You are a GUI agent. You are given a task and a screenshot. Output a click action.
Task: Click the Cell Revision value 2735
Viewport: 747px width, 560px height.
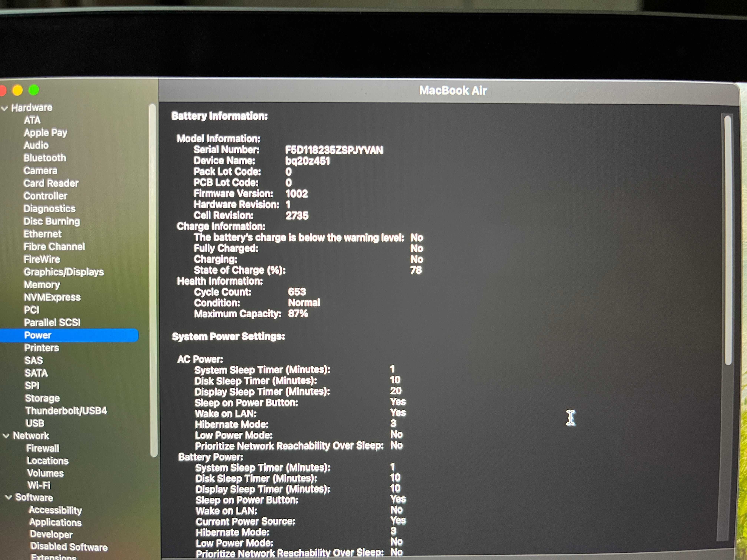click(x=297, y=216)
